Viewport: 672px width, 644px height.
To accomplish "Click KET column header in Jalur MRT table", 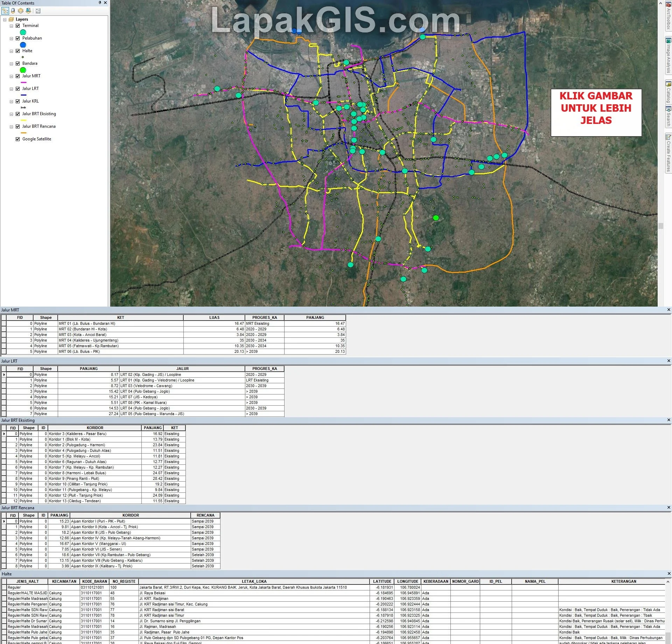I will click(x=120, y=317).
